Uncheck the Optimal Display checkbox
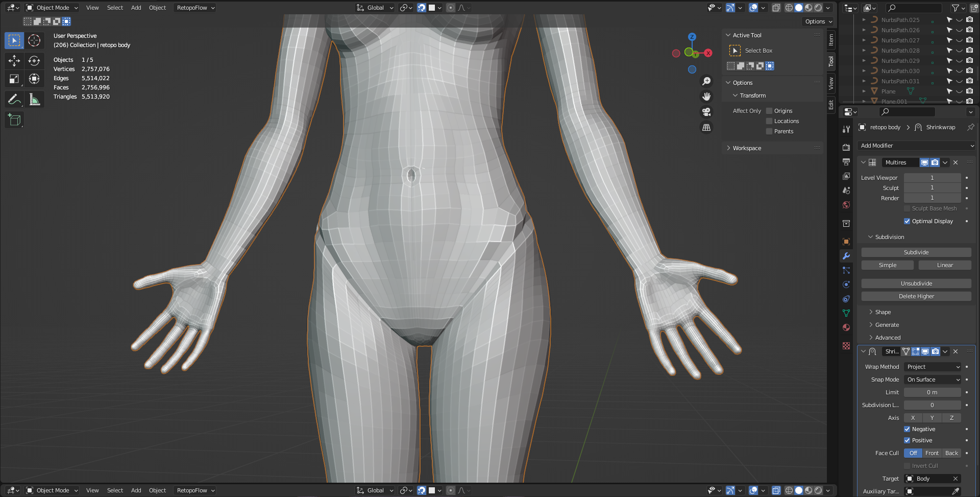This screenshot has height=497, width=980. [x=907, y=221]
